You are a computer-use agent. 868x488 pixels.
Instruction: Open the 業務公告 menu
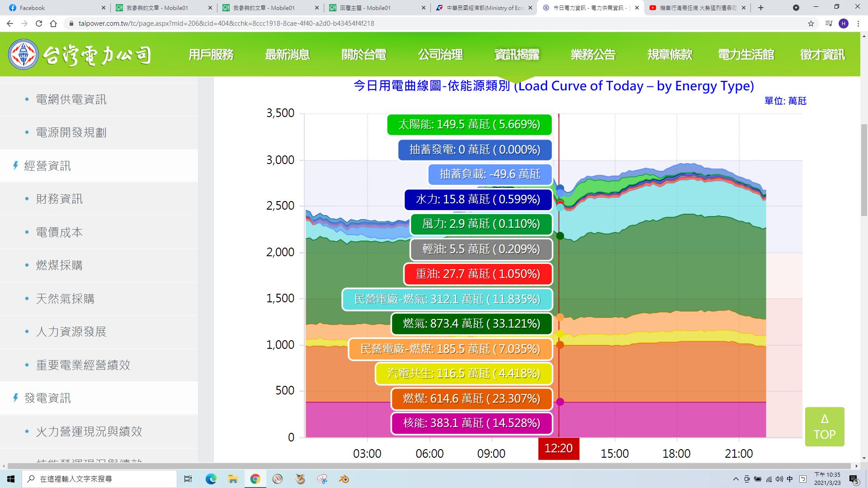click(593, 55)
